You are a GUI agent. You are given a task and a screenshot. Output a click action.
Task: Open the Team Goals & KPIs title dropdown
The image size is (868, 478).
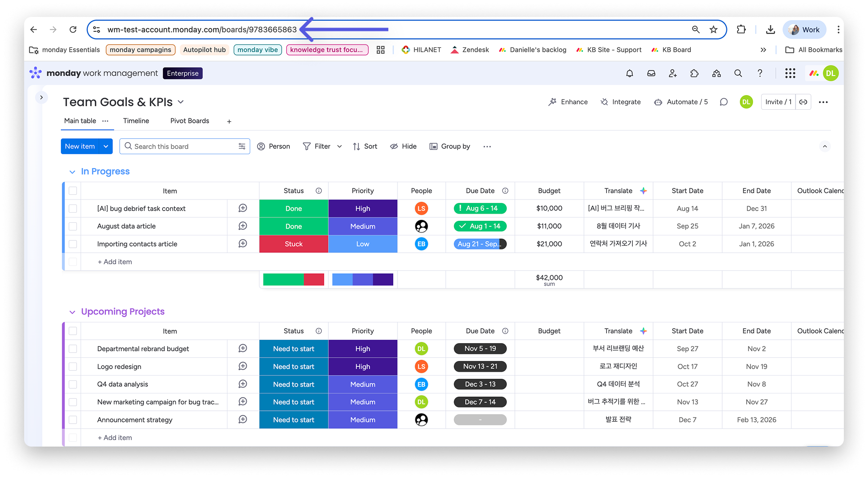tap(181, 102)
